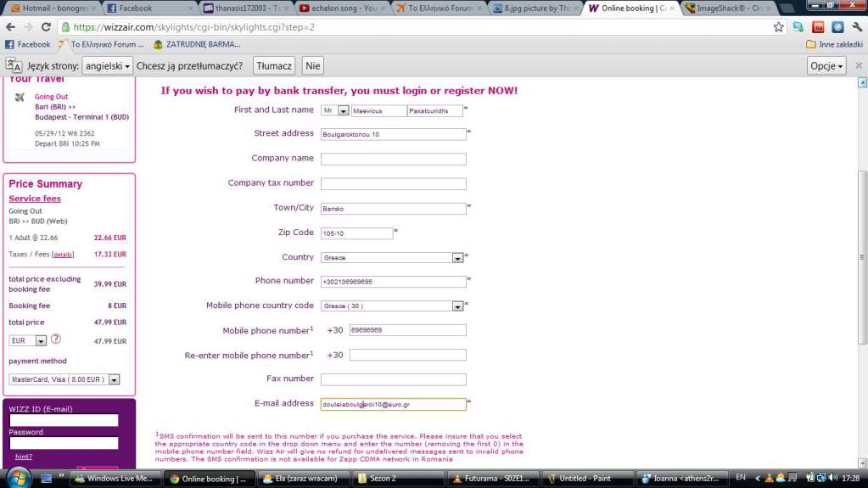Switch to the Facebook tab
868x488 pixels.
pyautogui.click(x=148, y=8)
